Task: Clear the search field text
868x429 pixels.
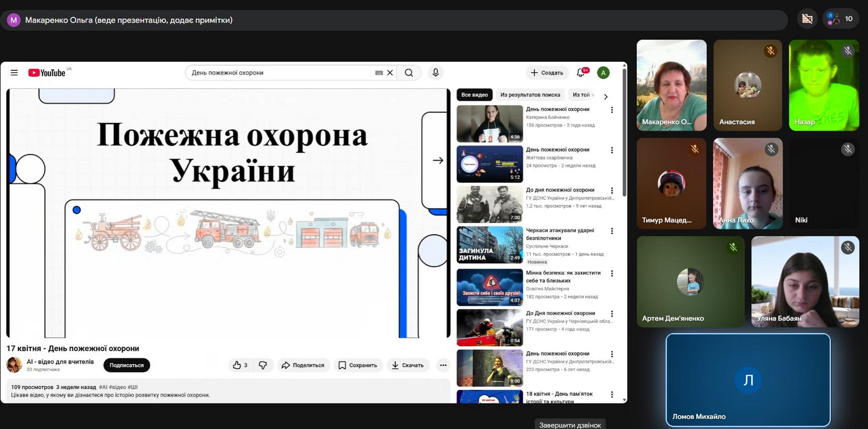Action: 390,73
